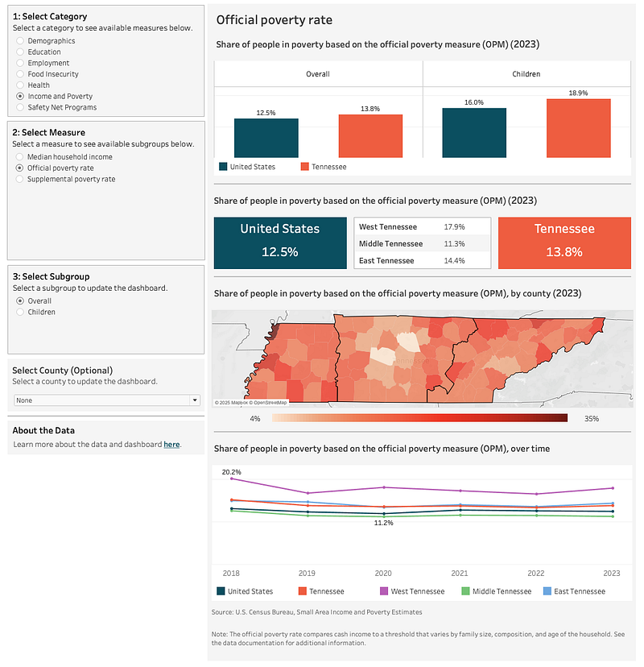
Task: Select the Demographics category radio button
Action: click(x=20, y=41)
